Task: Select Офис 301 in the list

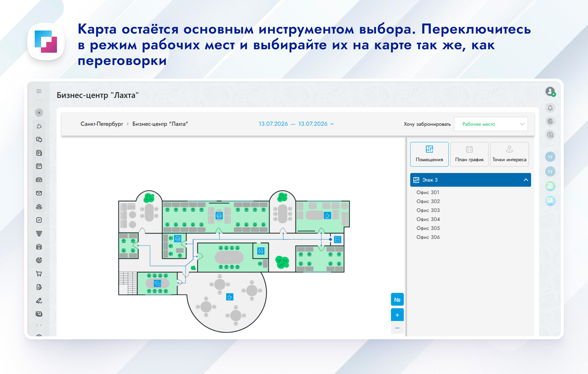Action: [x=428, y=192]
